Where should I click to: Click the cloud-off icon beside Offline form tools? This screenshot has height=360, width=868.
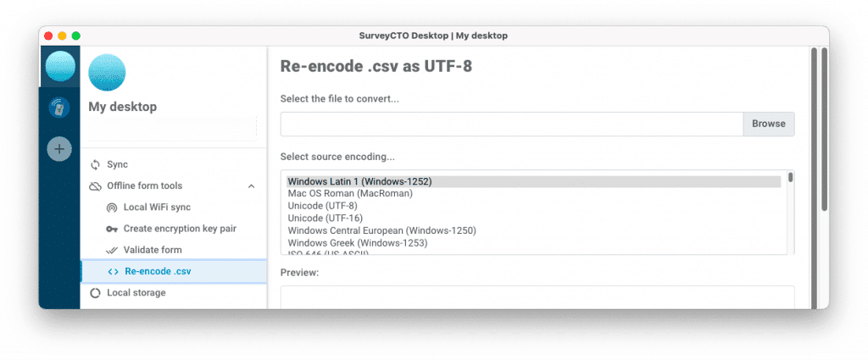point(95,186)
